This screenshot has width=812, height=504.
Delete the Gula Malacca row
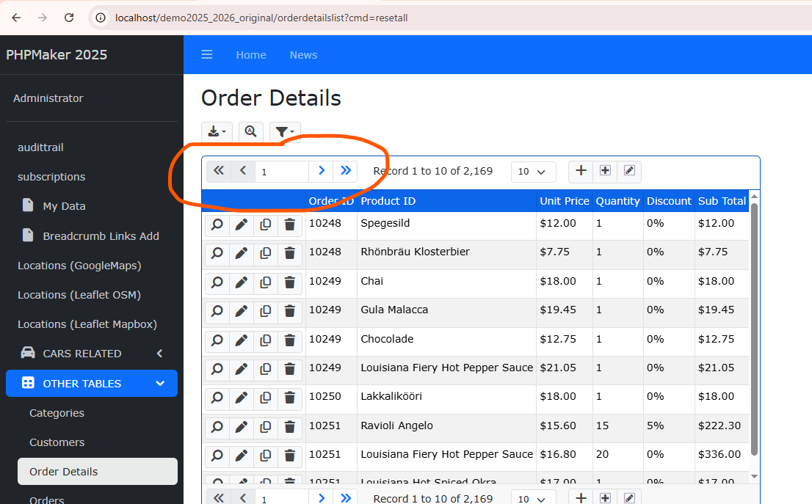point(290,311)
